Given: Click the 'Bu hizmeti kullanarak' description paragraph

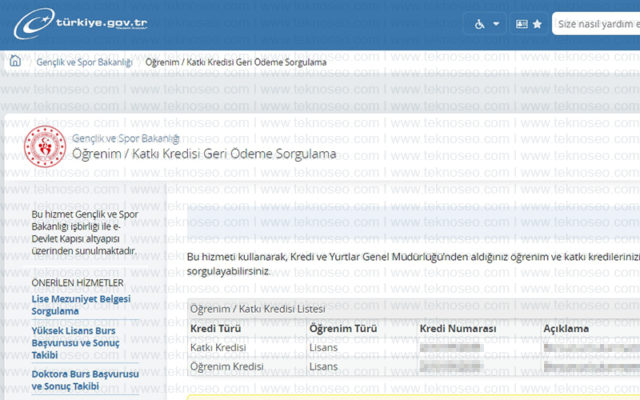Looking at the screenshot, I should point(413,264).
